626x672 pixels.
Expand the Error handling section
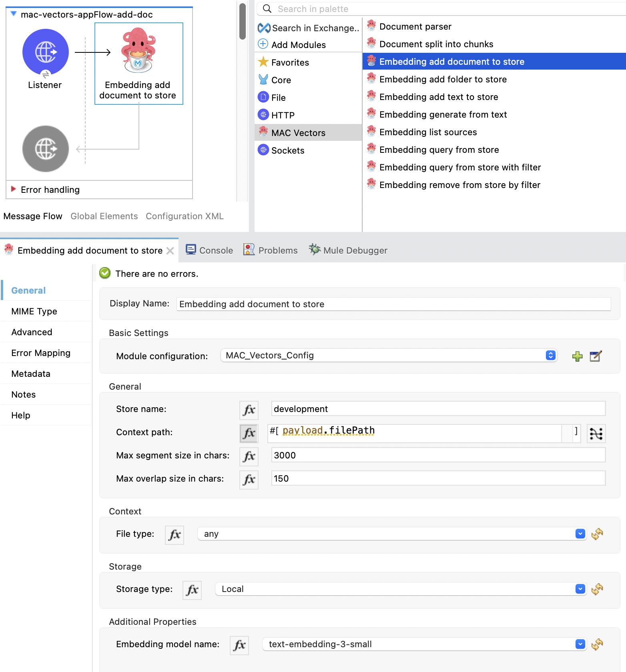tap(13, 189)
